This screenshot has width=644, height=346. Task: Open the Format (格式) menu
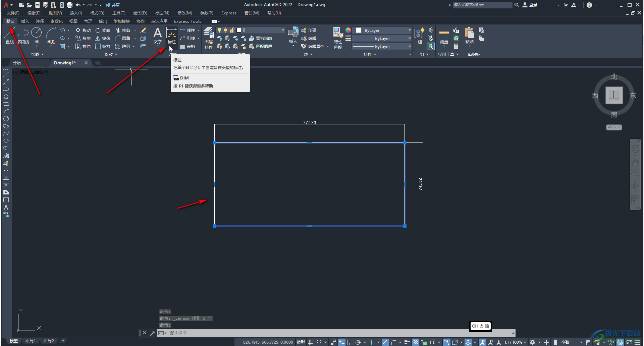point(97,13)
